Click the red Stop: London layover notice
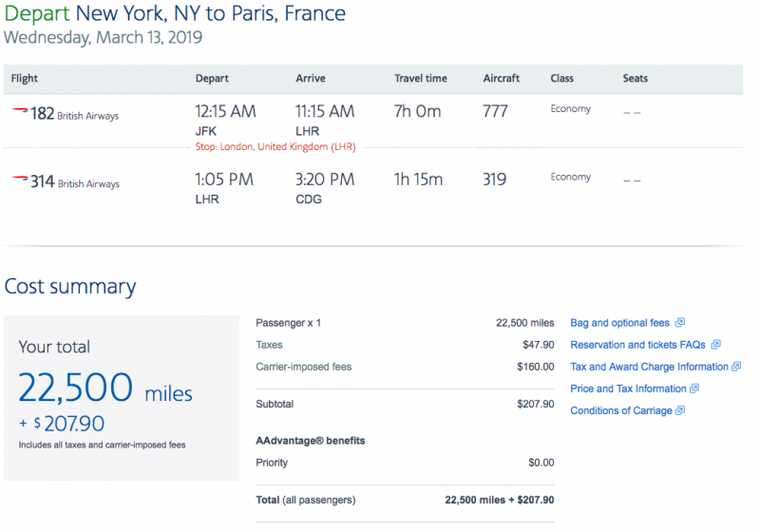This screenshot has width=760, height=532. coord(275,147)
